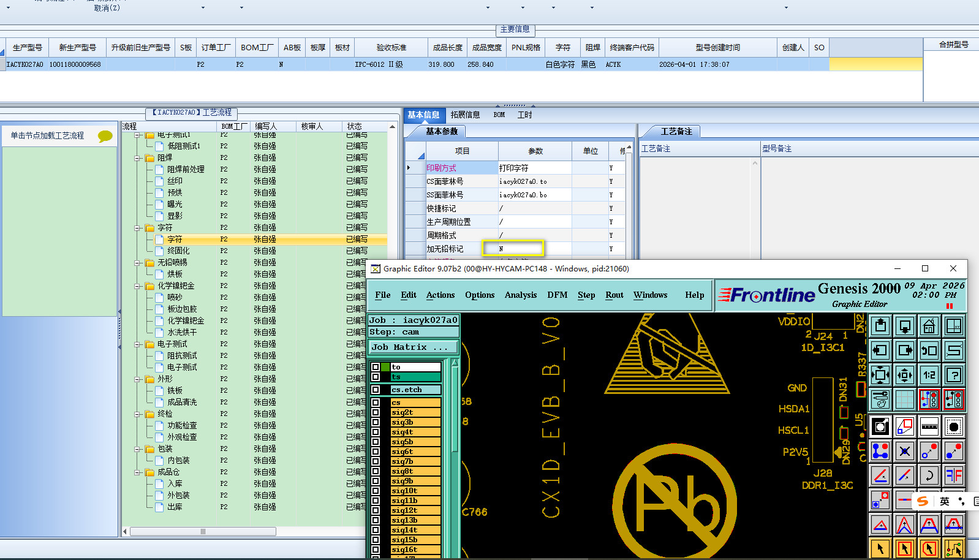Viewport: 979px width, 560px height.
Task: Open the File menu in Graphic Editor
Action: pyautogui.click(x=383, y=295)
